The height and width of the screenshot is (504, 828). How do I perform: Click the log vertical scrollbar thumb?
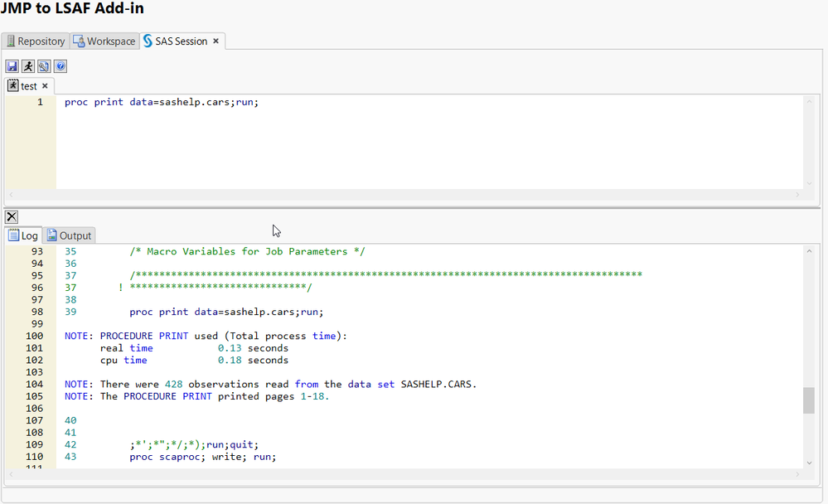tap(809, 400)
